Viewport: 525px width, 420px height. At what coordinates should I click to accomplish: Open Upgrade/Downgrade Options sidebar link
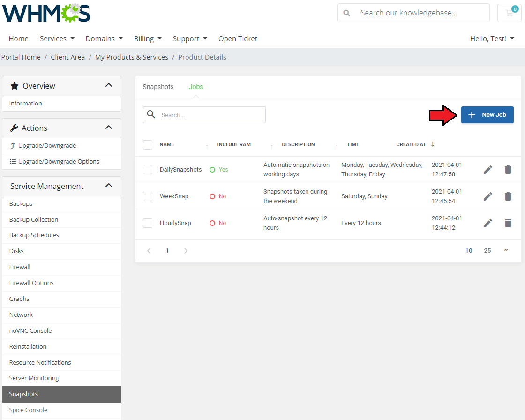tap(61, 161)
